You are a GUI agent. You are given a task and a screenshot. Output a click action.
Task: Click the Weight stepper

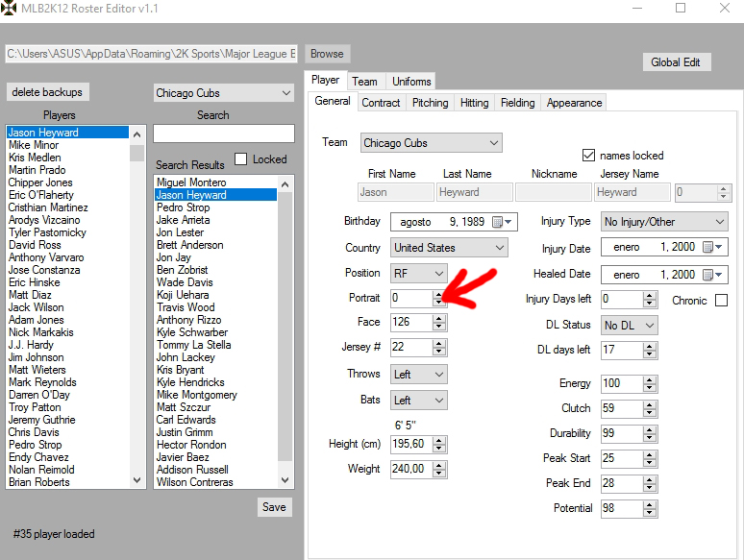(x=439, y=470)
